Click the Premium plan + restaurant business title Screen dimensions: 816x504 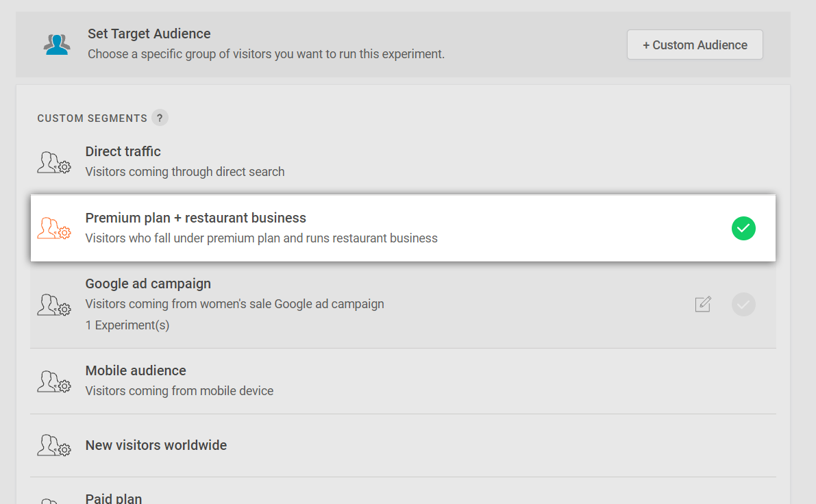pos(196,218)
